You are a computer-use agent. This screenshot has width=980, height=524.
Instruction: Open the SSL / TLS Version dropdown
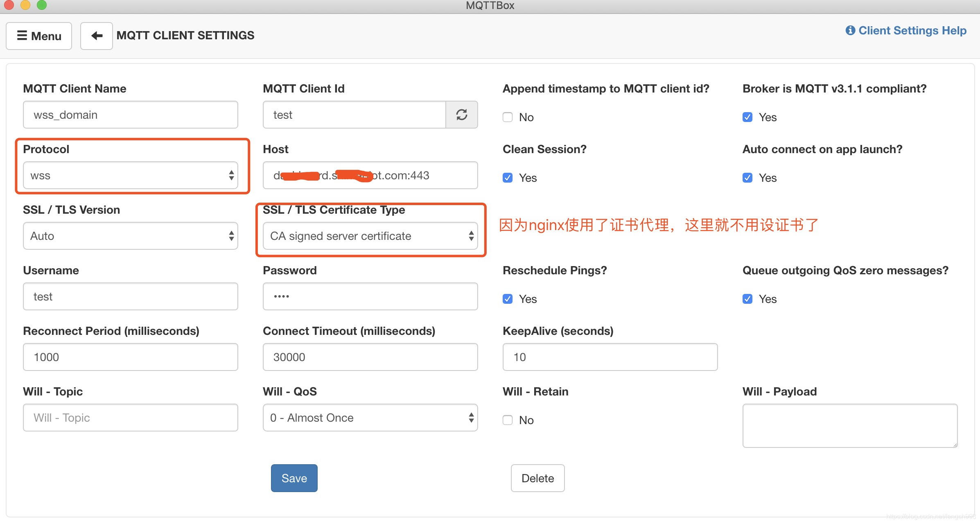point(131,236)
